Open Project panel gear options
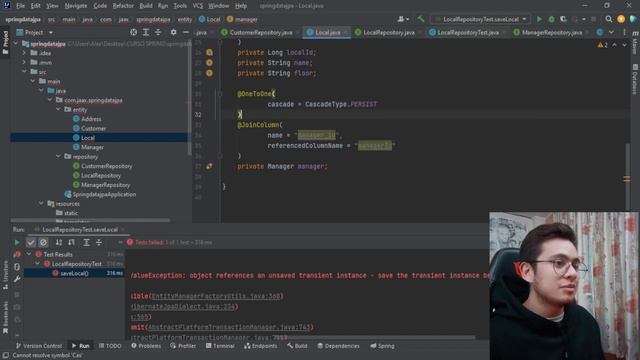Viewport: 640px width, 360px height. [173, 32]
